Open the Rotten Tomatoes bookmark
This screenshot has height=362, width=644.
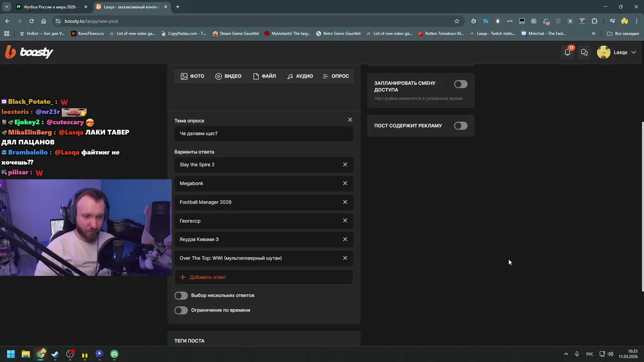point(441,34)
